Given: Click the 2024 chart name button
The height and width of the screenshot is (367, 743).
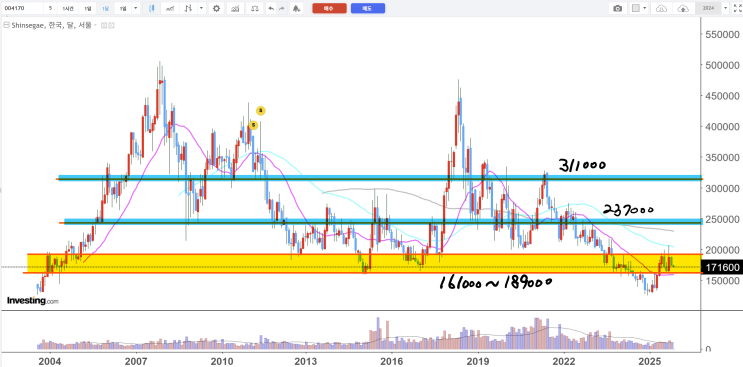Looking at the screenshot, I should (708, 8).
